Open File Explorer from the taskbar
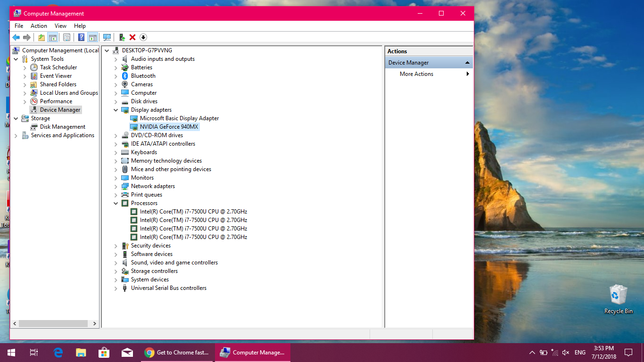Image resolution: width=644 pixels, height=362 pixels. click(x=81, y=353)
